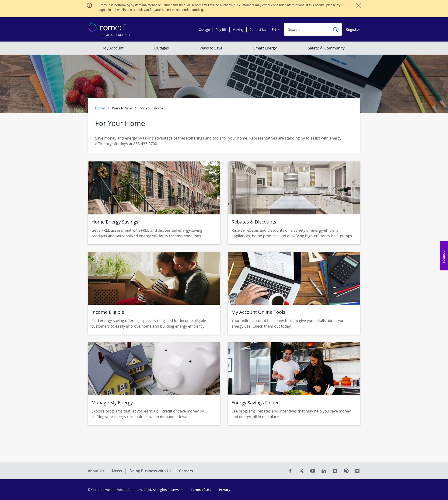The image size is (448, 500).
Task: Open ComEd's Facebook page
Action: [290, 471]
